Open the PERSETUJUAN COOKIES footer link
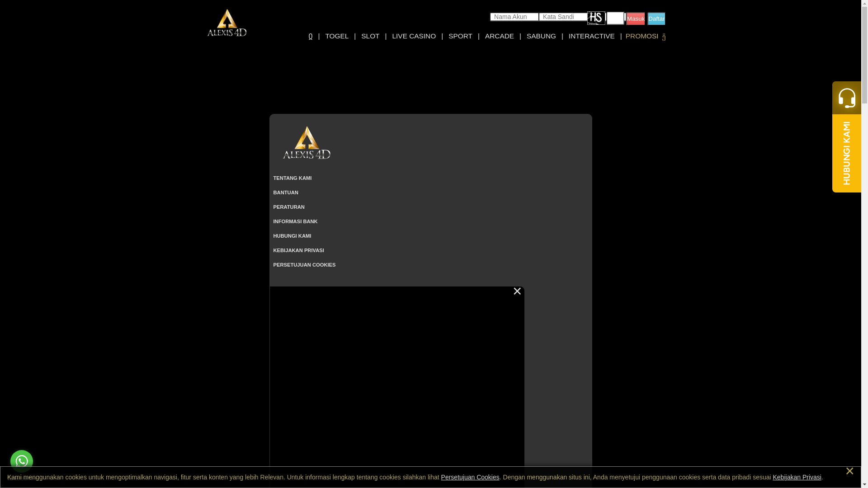Image resolution: width=868 pixels, height=488 pixels. coord(304,265)
